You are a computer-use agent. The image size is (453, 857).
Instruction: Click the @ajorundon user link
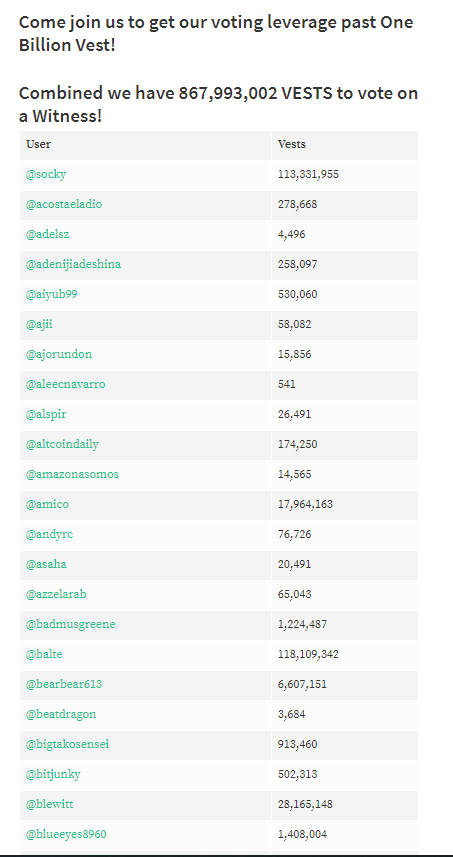pos(59,354)
